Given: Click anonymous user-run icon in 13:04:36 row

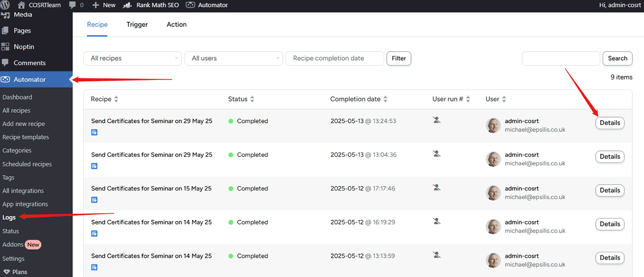Looking at the screenshot, I should (437, 154).
